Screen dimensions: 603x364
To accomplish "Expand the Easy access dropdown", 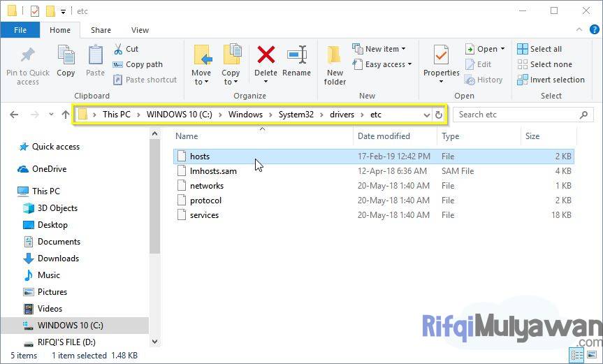I will pyautogui.click(x=409, y=64).
